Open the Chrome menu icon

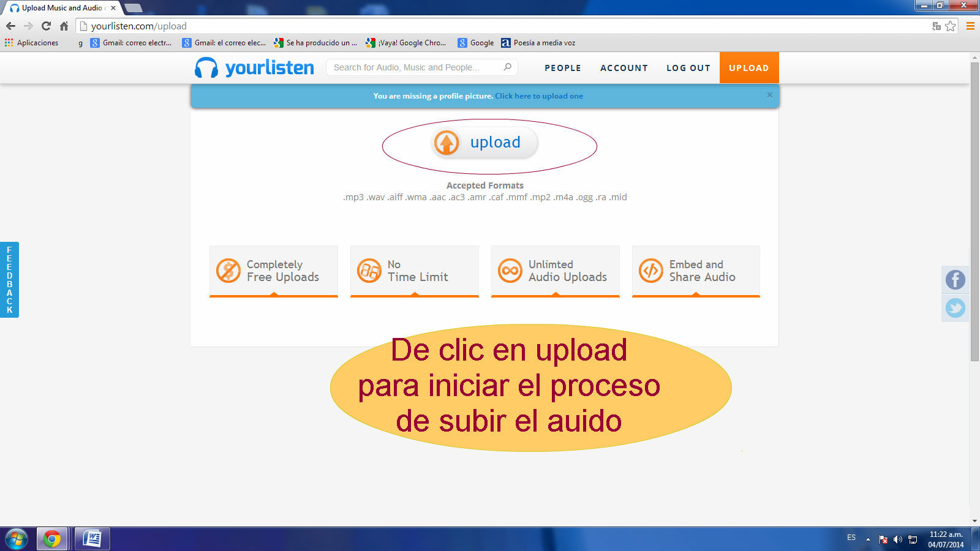pos(970,26)
